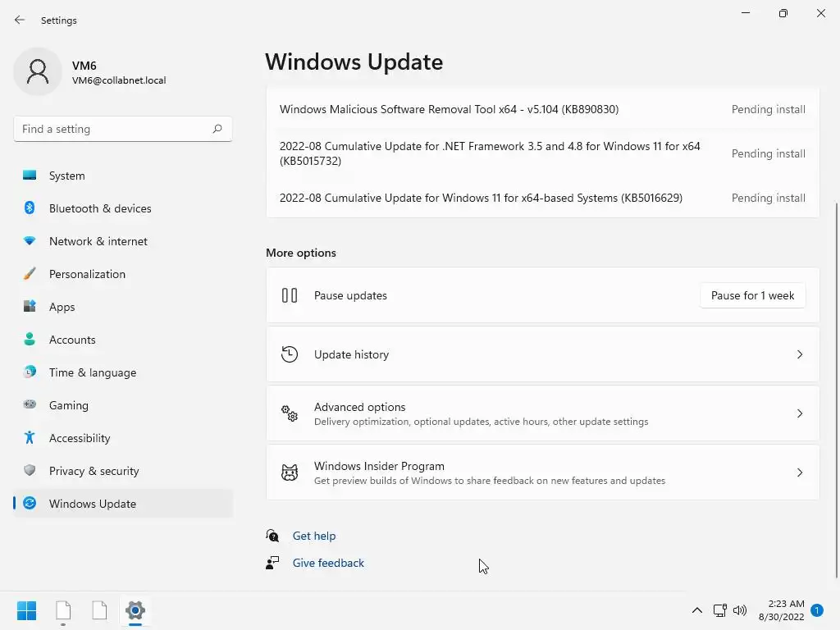Screen dimensions: 840x630
Task: Click the search magnifier icon
Action: pos(217,129)
